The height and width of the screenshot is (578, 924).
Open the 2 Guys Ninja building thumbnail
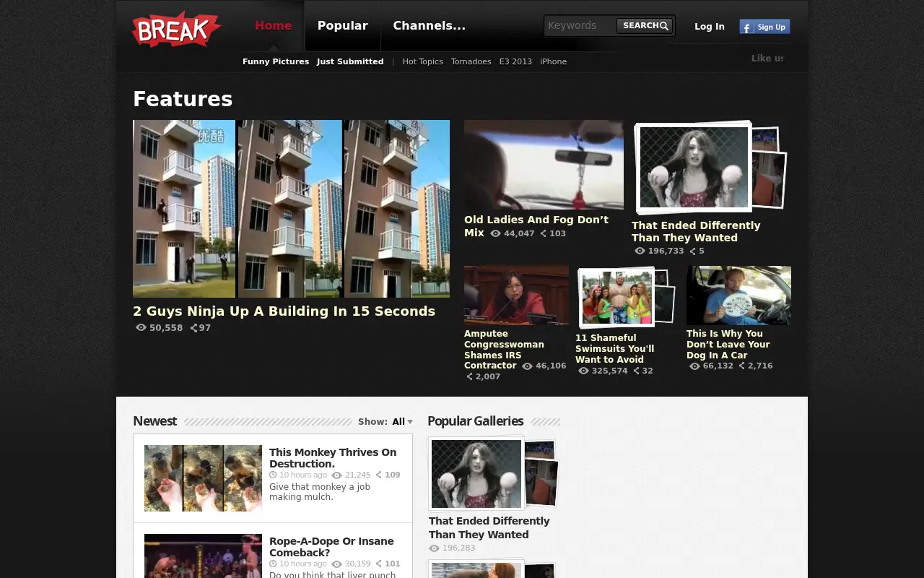tap(291, 209)
